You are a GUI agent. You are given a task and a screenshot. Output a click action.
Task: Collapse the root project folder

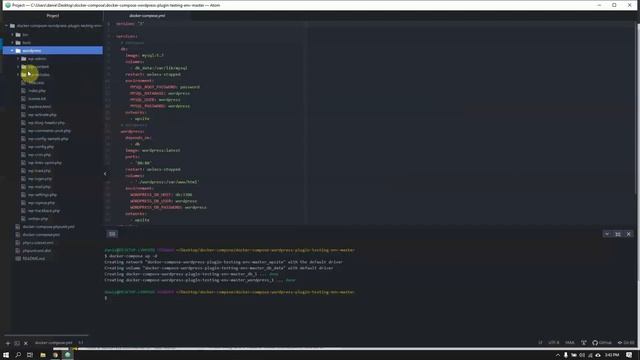[7, 26]
